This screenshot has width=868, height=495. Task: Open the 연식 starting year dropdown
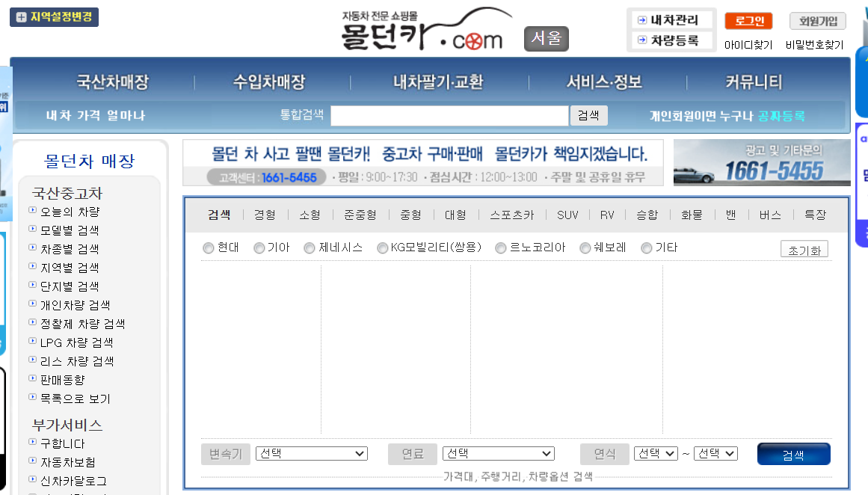[x=656, y=454]
